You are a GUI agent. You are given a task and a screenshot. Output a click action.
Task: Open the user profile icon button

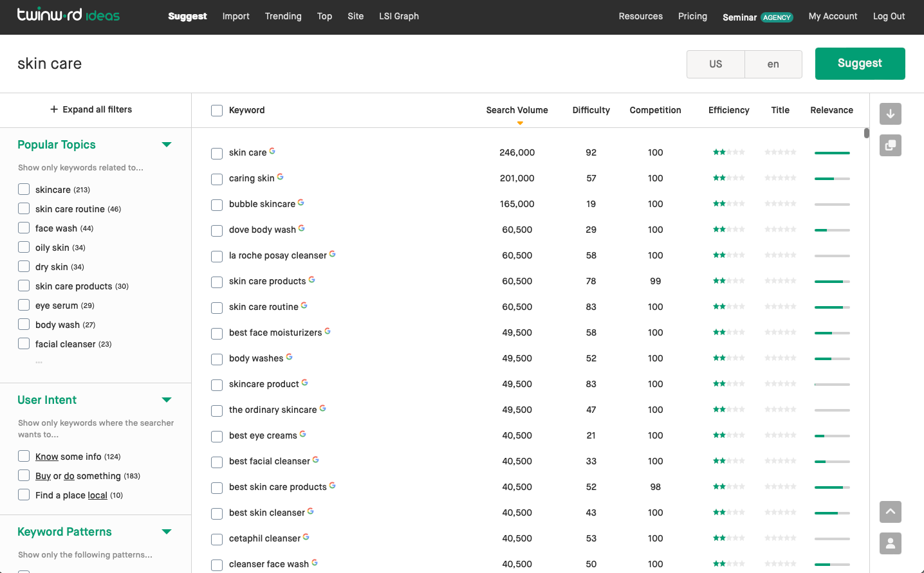click(x=891, y=543)
